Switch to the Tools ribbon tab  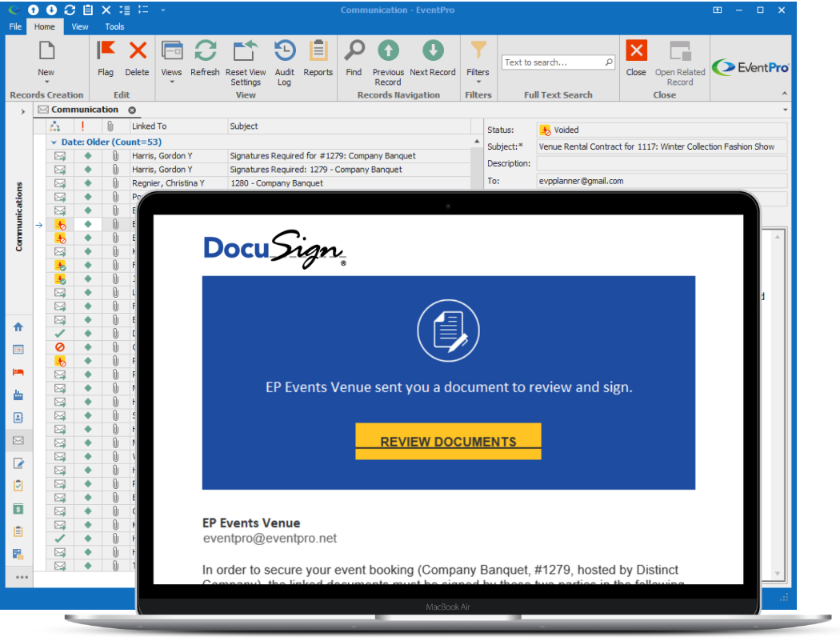(x=114, y=26)
